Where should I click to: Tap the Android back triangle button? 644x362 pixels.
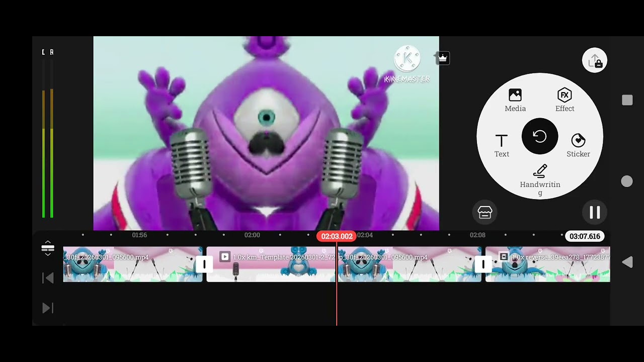click(627, 262)
